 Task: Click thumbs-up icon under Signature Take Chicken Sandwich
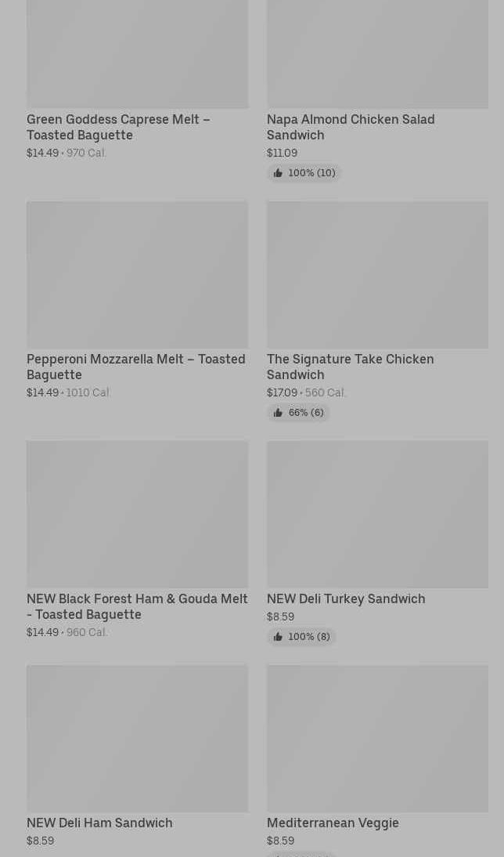(x=278, y=413)
